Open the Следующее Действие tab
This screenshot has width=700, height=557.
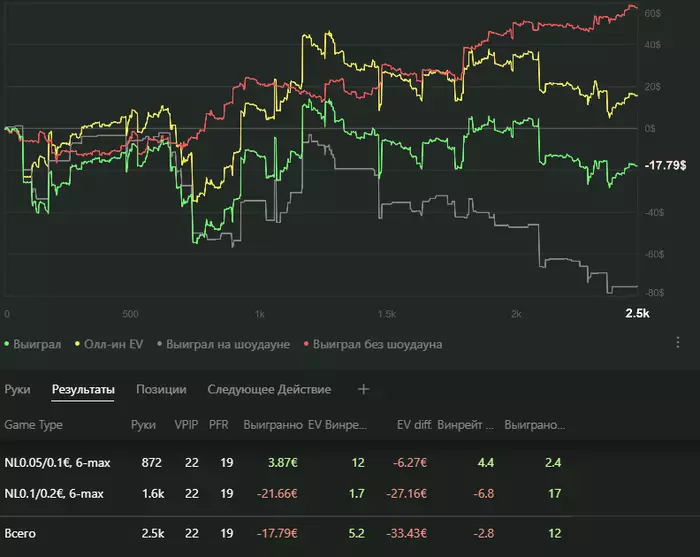(x=269, y=389)
